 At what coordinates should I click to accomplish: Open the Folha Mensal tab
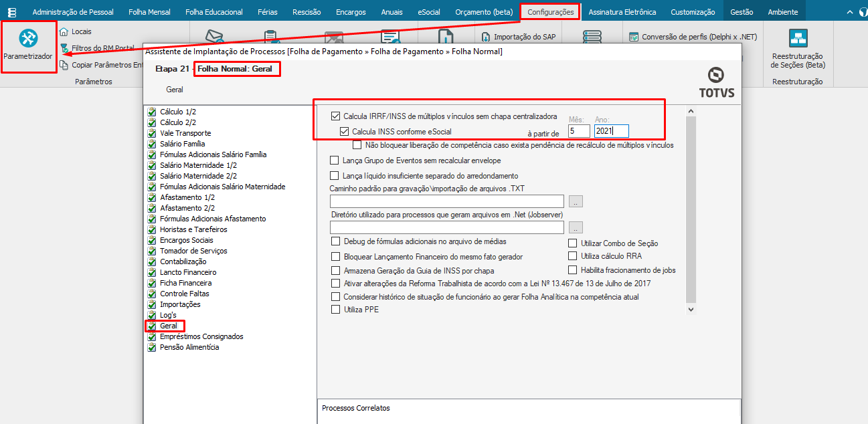coord(148,12)
